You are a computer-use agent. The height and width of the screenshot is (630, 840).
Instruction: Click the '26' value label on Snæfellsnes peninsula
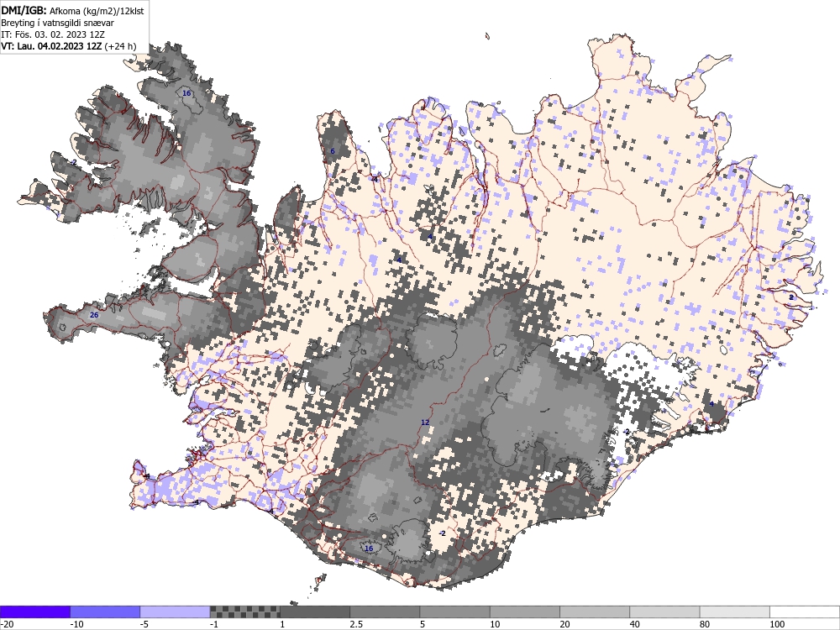tap(94, 315)
